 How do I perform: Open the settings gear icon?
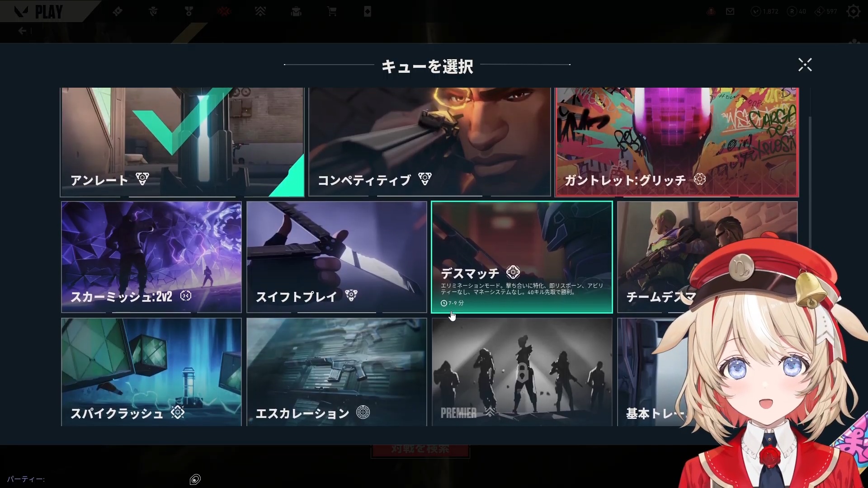click(853, 11)
